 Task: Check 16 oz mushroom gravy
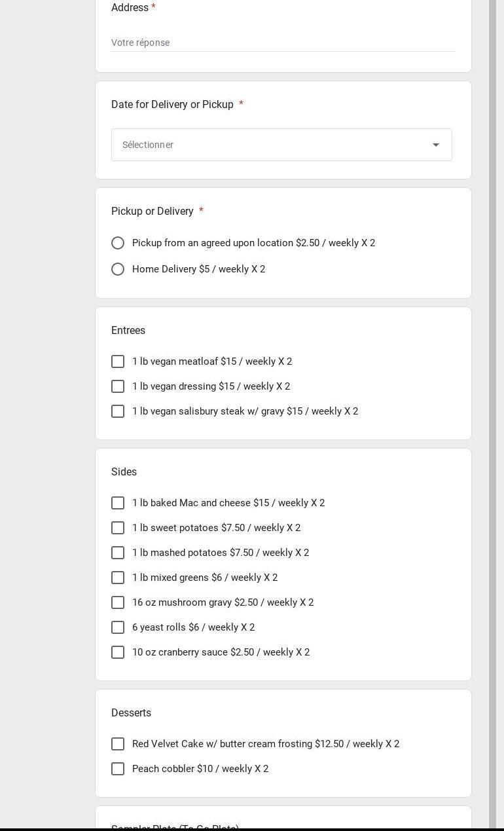click(118, 602)
